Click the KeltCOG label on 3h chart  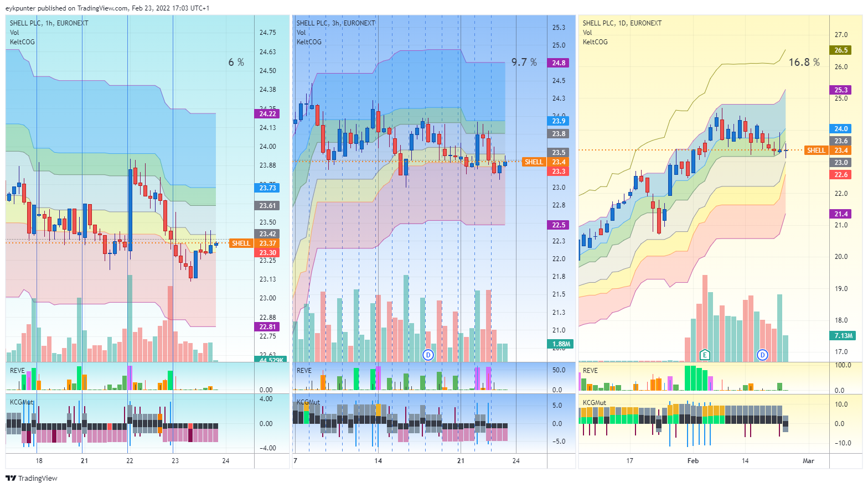(309, 42)
